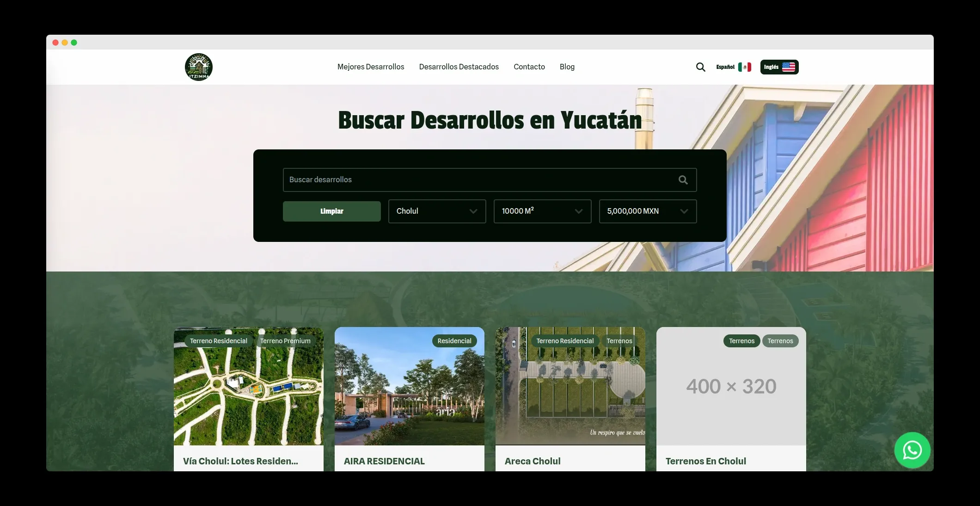980x506 pixels.
Task: Expand the 10000 M² size dropdown
Action: [x=542, y=211]
